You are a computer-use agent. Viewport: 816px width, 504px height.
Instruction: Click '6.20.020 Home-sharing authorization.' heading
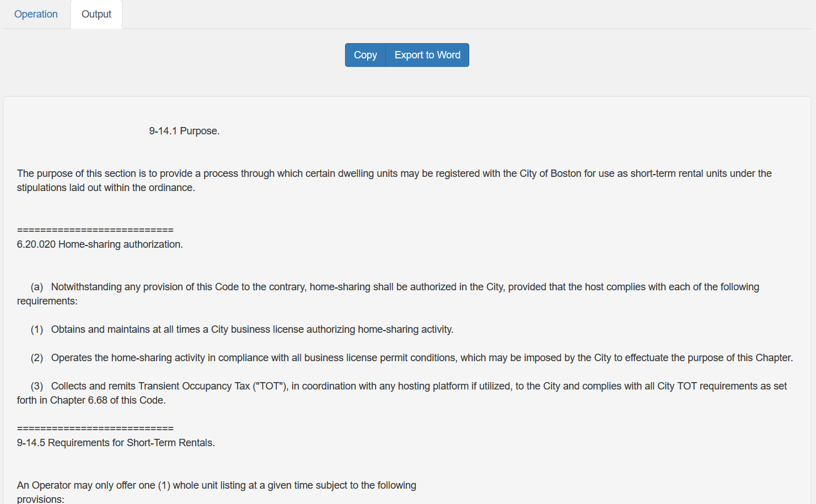(100, 244)
